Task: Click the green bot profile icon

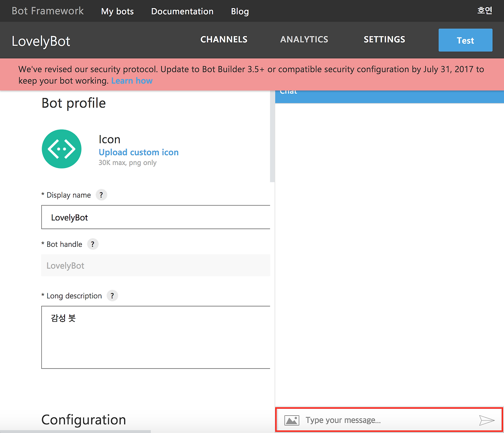Action: 61,149
